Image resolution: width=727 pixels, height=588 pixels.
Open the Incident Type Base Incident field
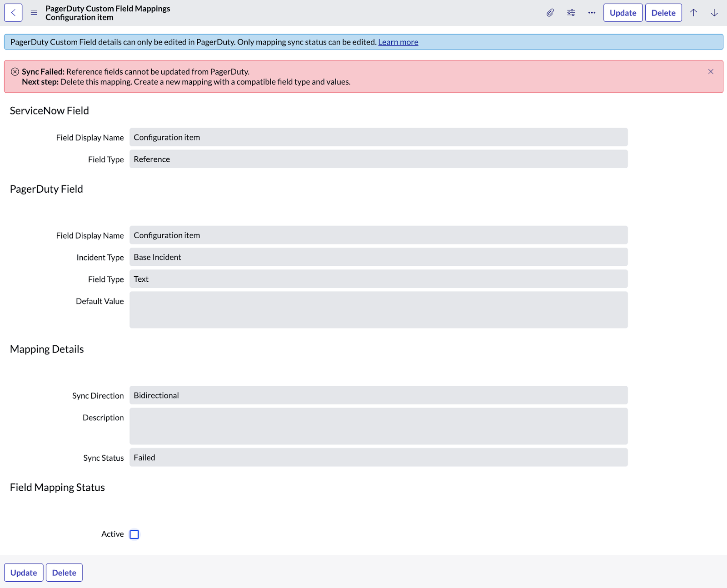tap(378, 257)
